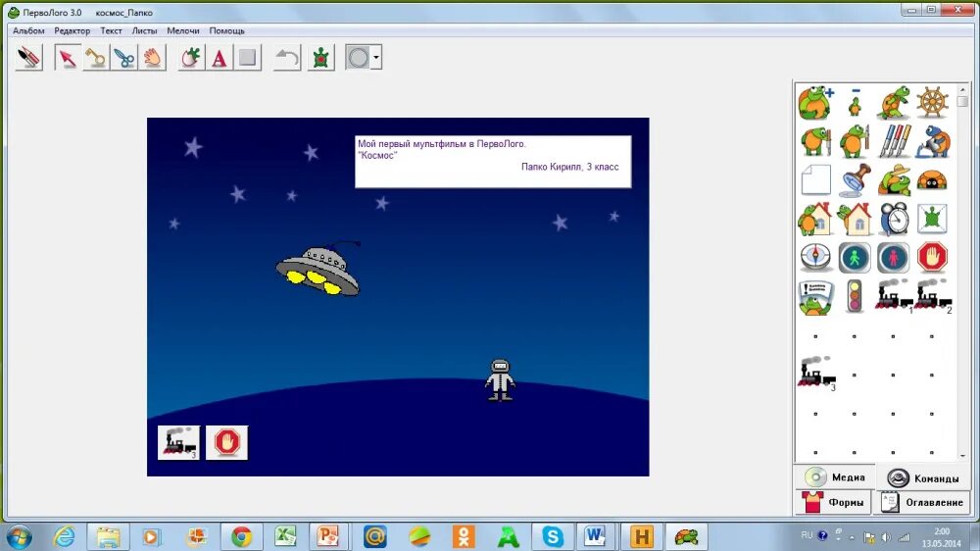
Task: Select the gray circle pen-size swatch
Action: pyautogui.click(x=359, y=58)
